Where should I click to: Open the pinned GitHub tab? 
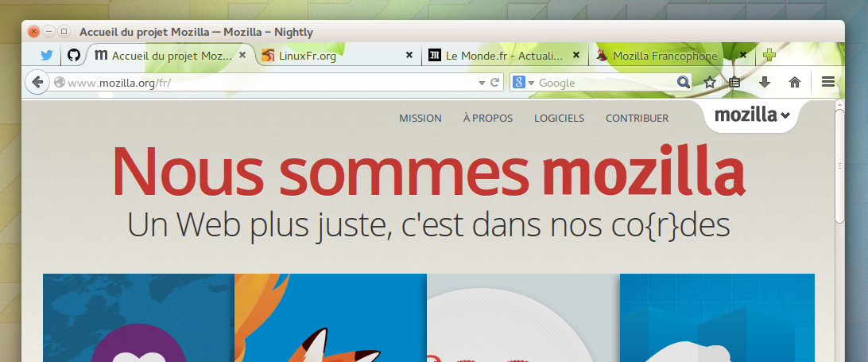74,55
